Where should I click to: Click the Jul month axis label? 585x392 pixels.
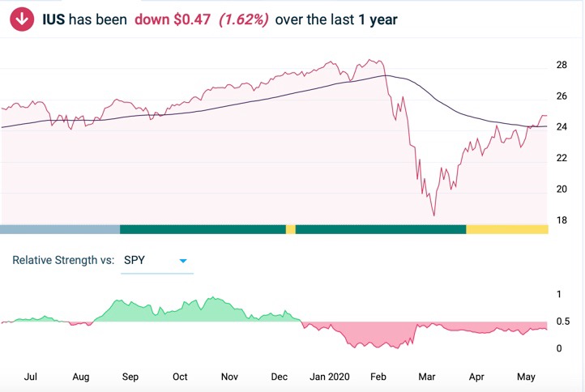pyautogui.click(x=31, y=377)
